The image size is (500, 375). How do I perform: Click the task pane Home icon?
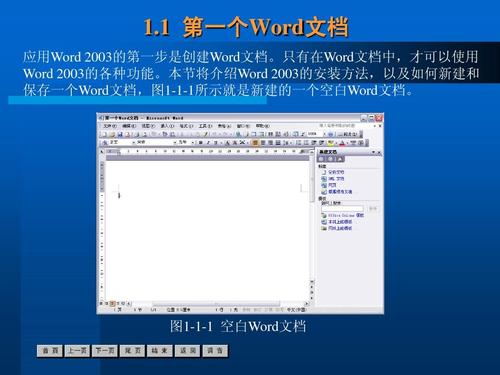click(340, 159)
